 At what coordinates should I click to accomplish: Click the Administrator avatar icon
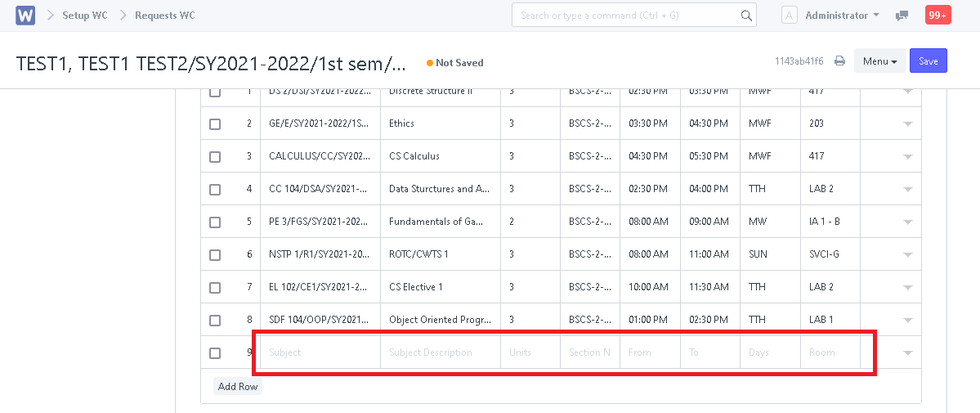pyautogui.click(x=789, y=16)
